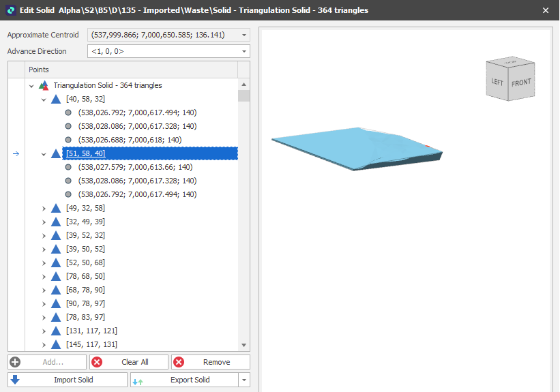The width and height of the screenshot is (560, 392).
Task: Click the Import Solid button
Action: click(x=68, y=380)
